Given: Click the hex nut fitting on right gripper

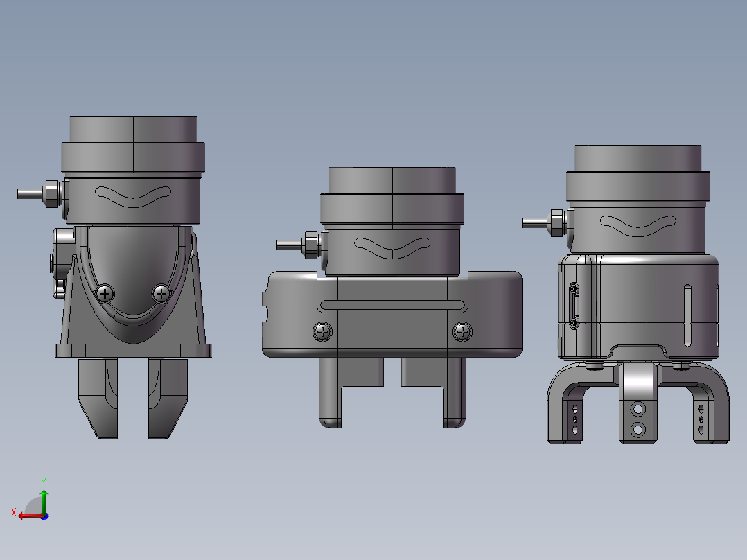Looking at the screenshot, I should pos(556,222).
